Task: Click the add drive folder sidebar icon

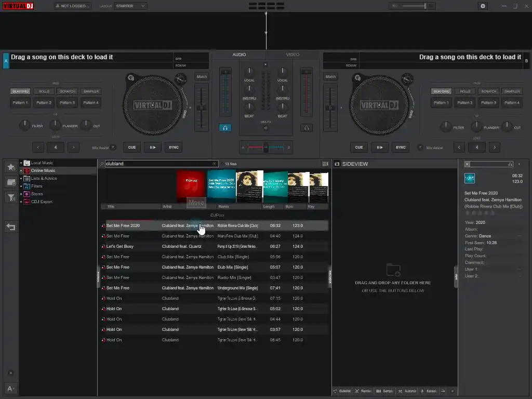Action: [11, 182]
